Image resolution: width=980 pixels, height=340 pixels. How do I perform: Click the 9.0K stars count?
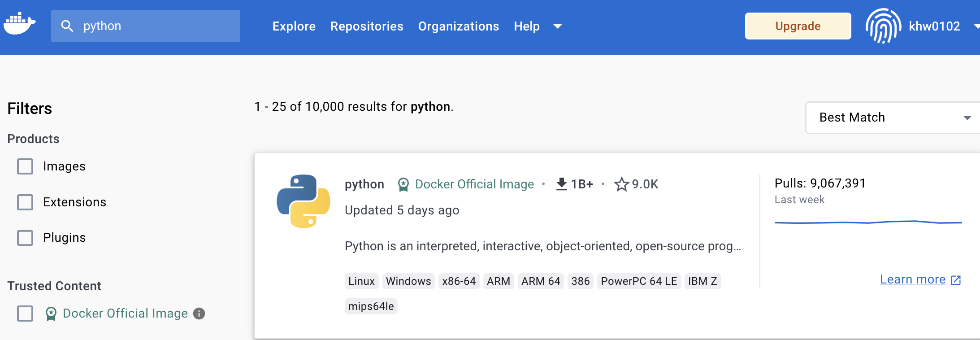click(645, 184)
